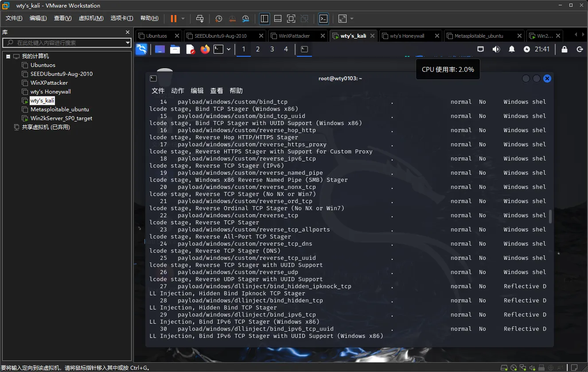Open the Kali dragon applications menu

pos(141,49)
